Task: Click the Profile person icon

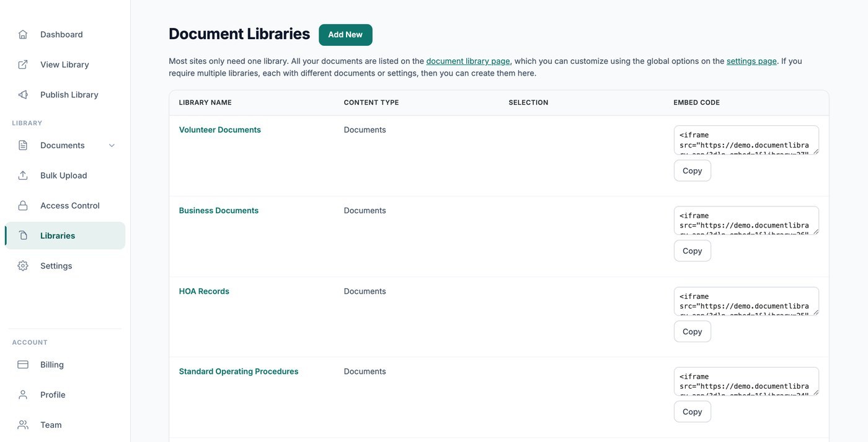Action: click(x=23, y=395)
